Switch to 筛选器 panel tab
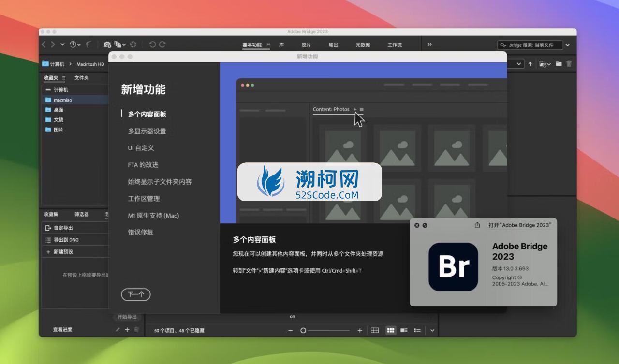 click(x=82, y=214)
